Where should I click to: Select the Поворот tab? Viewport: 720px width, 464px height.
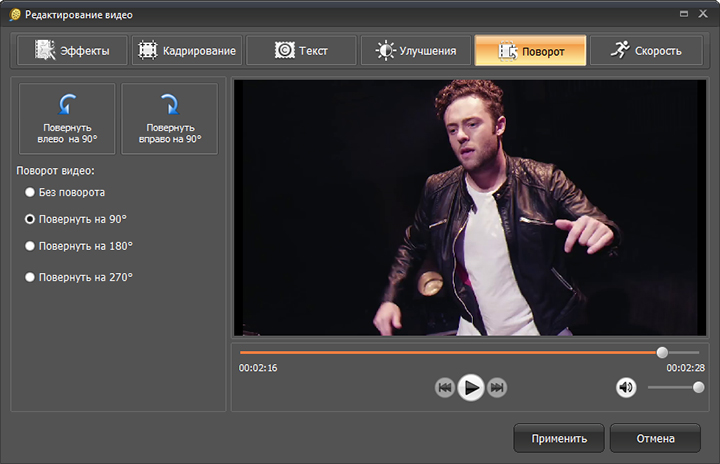click(x=530, y=51)
